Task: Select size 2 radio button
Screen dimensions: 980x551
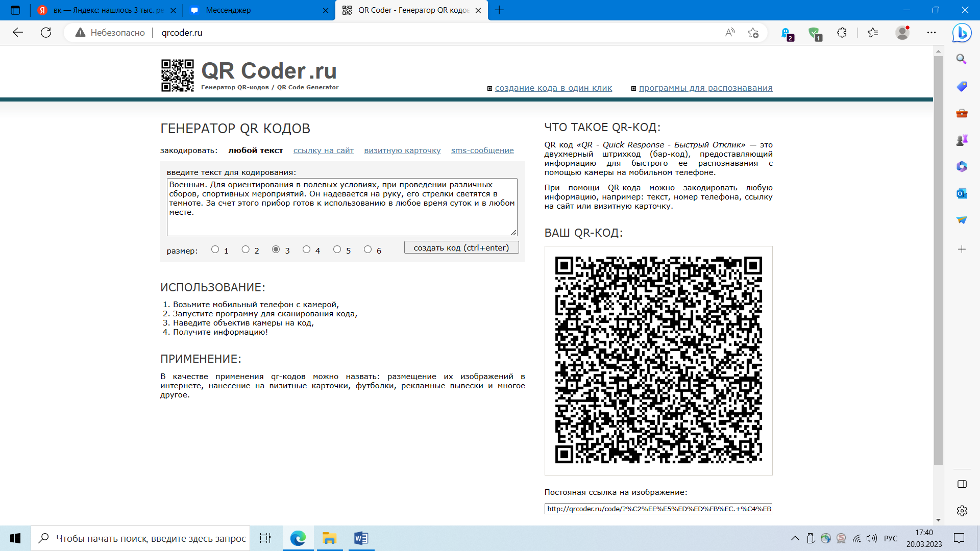Action: pyautogui.click(x=246, y=249)
